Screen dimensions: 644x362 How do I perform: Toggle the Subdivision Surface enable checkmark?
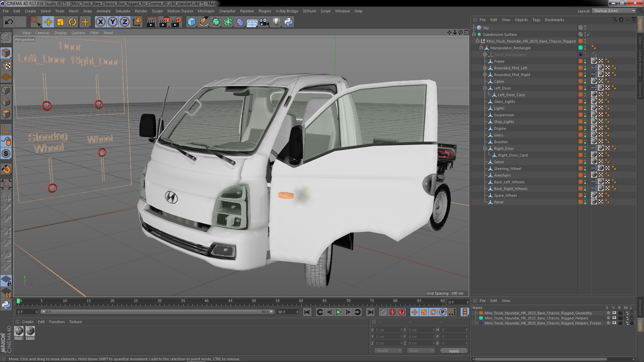(x=588, y=35)
